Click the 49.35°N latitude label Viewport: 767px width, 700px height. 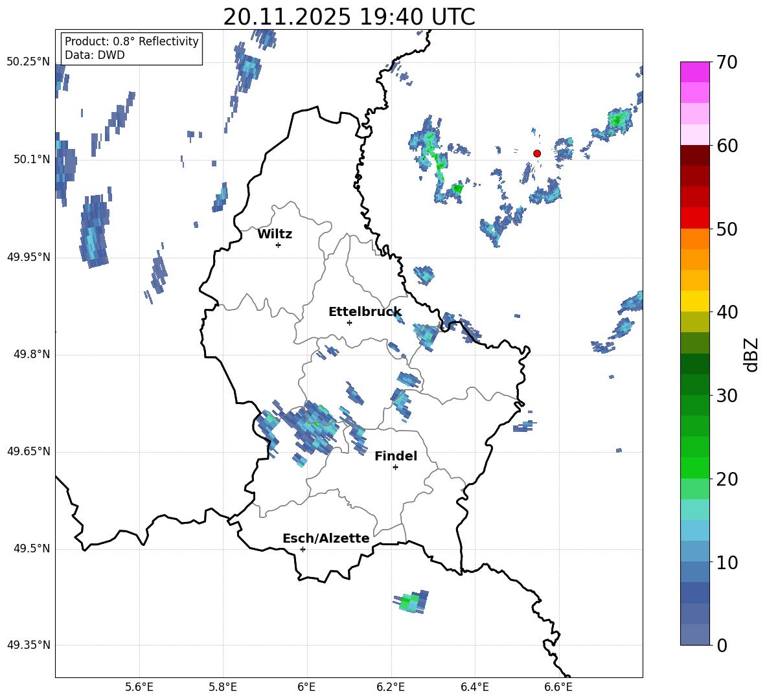tap(29, 645)
